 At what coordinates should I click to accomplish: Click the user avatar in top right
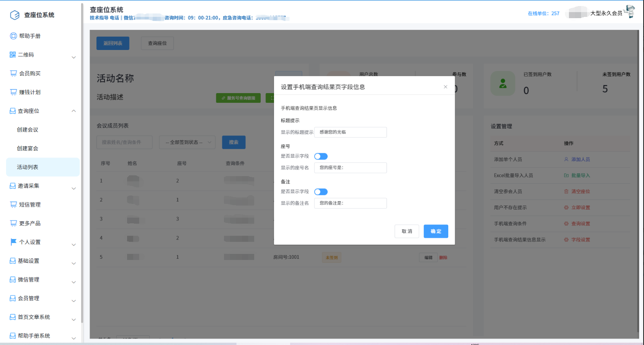[629, 12]
